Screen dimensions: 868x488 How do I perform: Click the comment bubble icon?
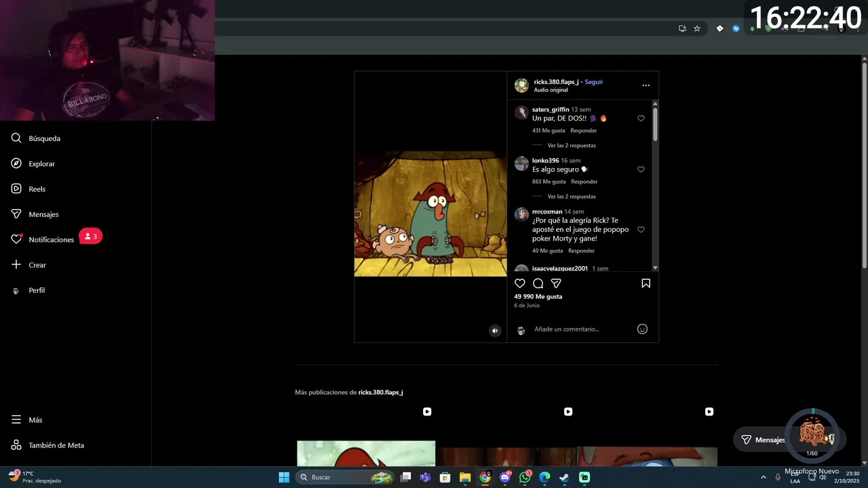coord(538,283)
